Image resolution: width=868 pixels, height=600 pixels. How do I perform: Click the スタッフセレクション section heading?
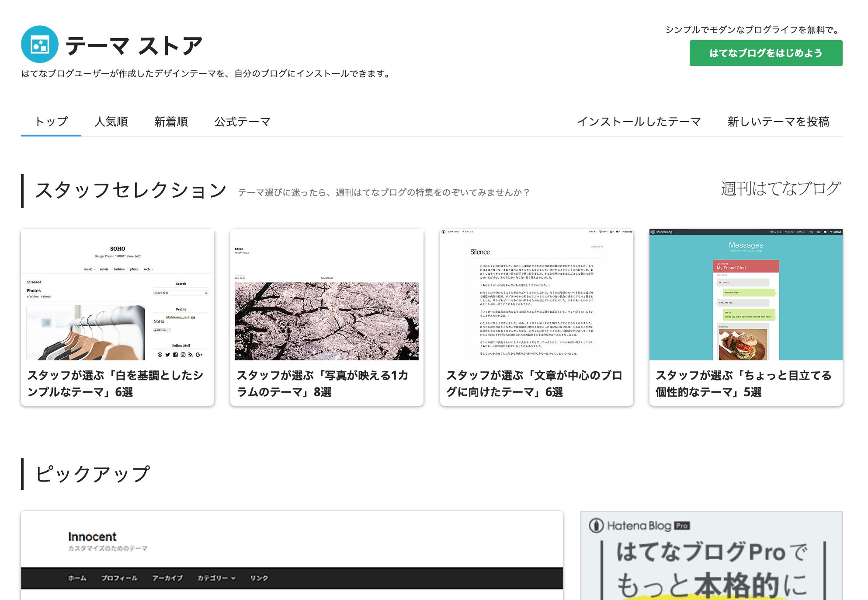point(131,190)
